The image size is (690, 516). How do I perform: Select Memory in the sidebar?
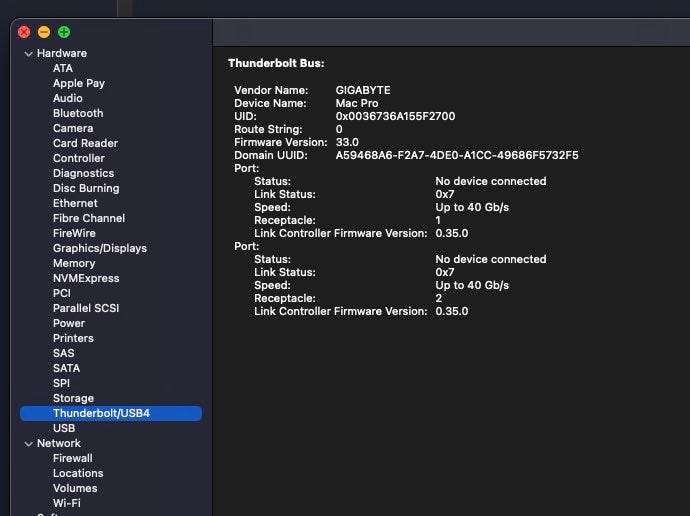point(74,263)
